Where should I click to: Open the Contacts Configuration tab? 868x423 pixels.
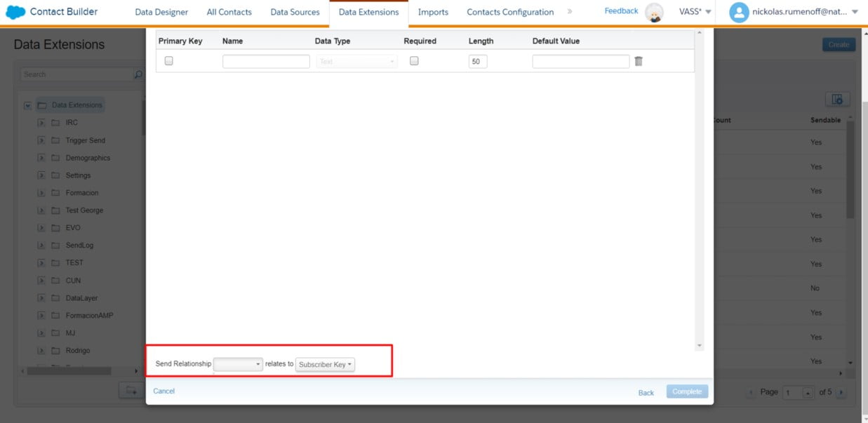click(510, 12)
